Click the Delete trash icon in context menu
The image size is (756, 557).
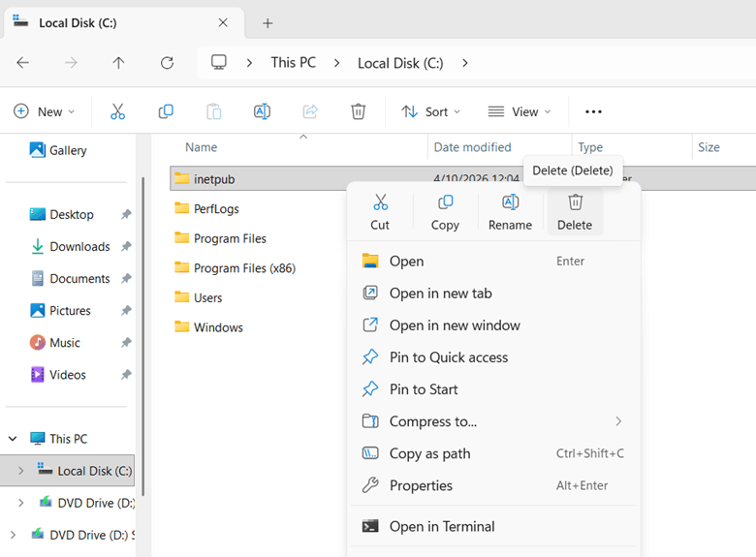pyautogui.click(x=575, y=202)
